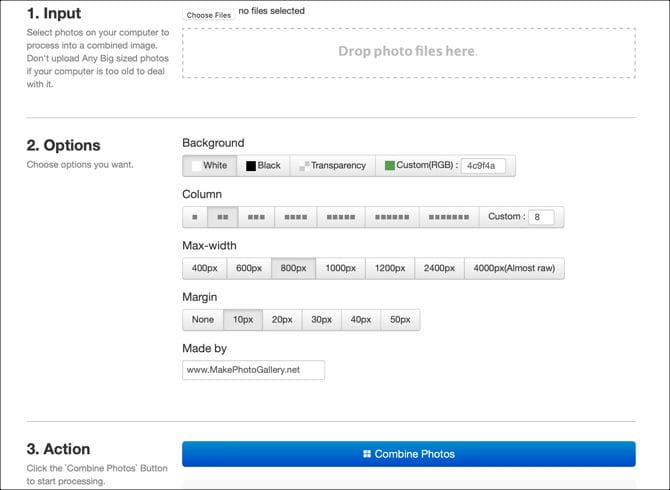Pick the six-column layout icon
This screenshot has height=490, width=670.
point(391,217)
